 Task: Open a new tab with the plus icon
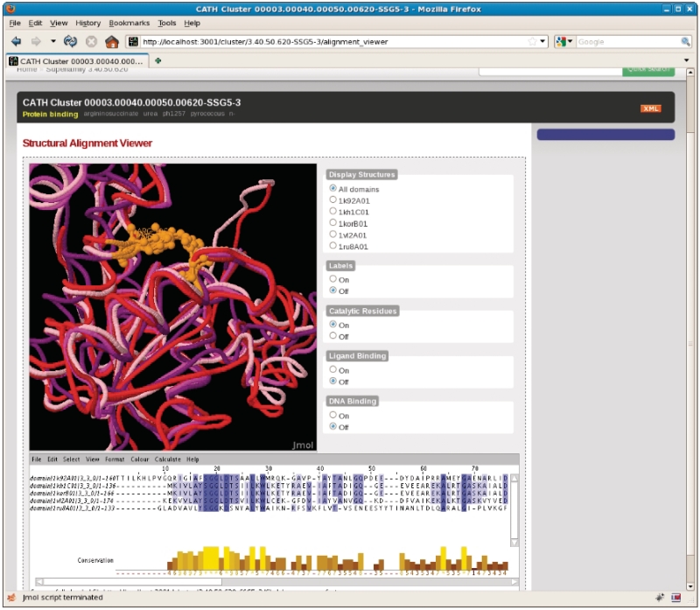point(158,60)
